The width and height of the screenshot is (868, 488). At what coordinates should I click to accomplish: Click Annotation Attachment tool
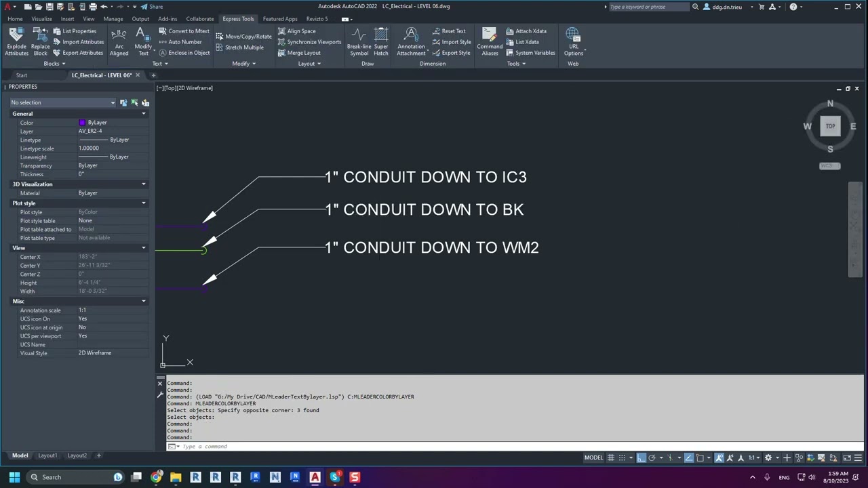coord(411,42)
